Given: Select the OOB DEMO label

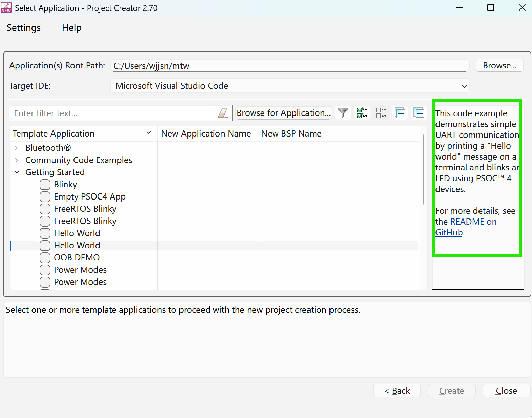Looking at the screenshot, I should pyautogui.click(x=77, y=258).
